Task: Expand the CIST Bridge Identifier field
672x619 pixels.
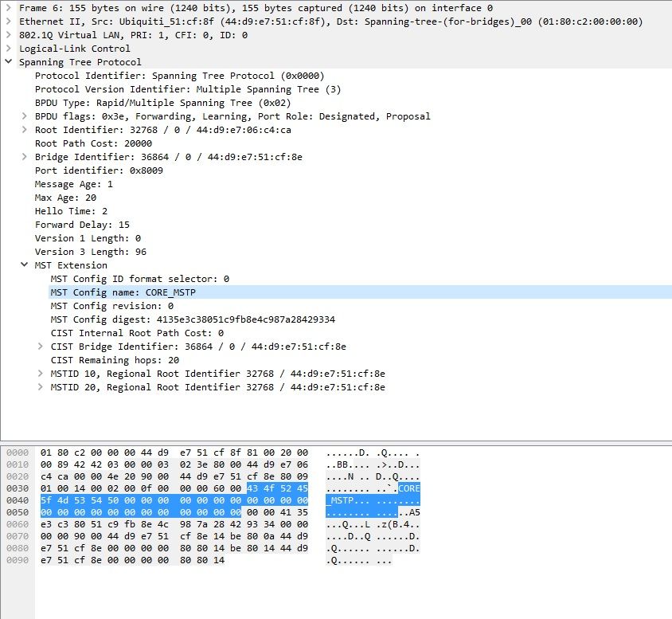Action: point(41,347)
